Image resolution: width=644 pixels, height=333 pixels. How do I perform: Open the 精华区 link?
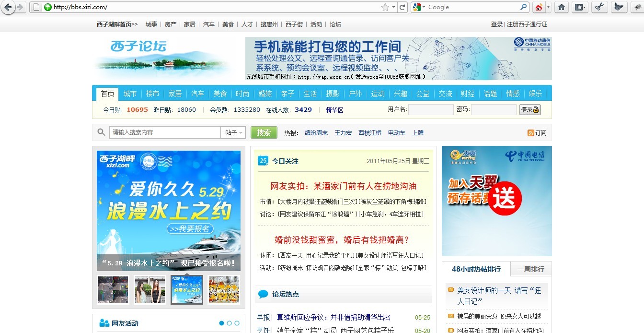click(334, 110)
